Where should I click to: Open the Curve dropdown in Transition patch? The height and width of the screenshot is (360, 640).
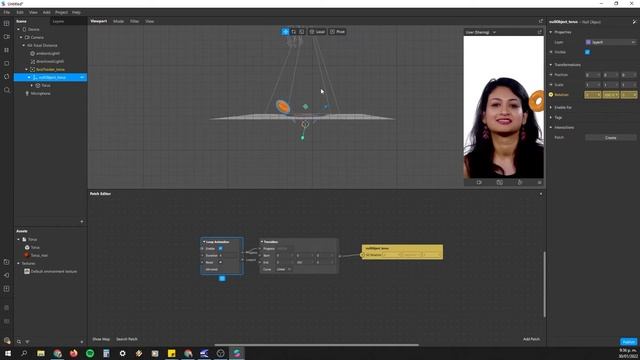point(284,269)
